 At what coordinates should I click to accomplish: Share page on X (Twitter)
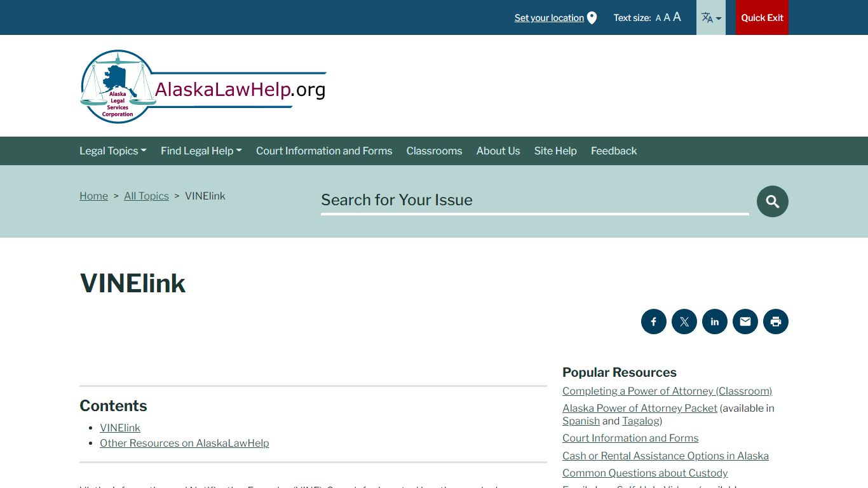[x=684, y=322]
